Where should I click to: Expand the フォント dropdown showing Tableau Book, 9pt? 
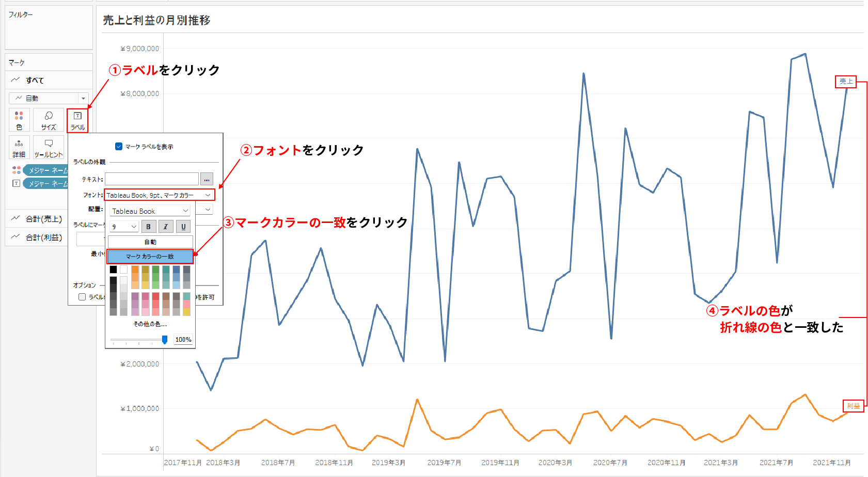(160, 195)
